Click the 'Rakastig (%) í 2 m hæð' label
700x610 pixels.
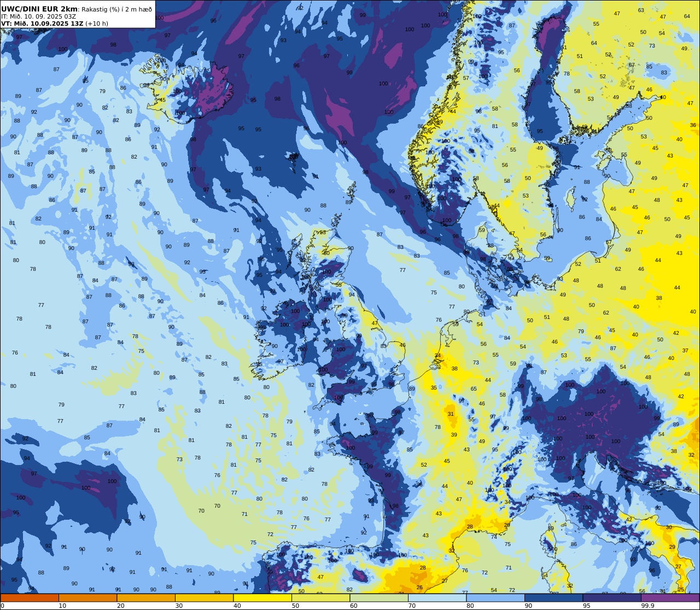click(x=117, y=9)
